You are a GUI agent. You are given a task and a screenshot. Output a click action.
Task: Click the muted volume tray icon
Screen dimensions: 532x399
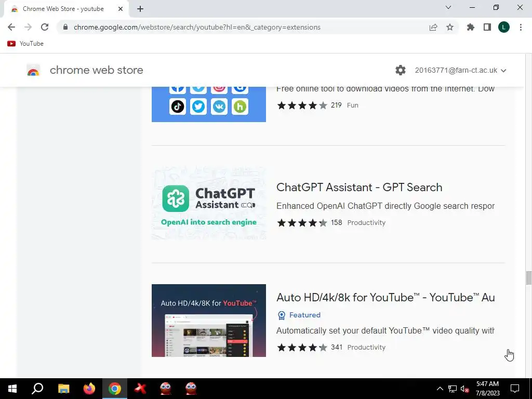coord(465,389)
